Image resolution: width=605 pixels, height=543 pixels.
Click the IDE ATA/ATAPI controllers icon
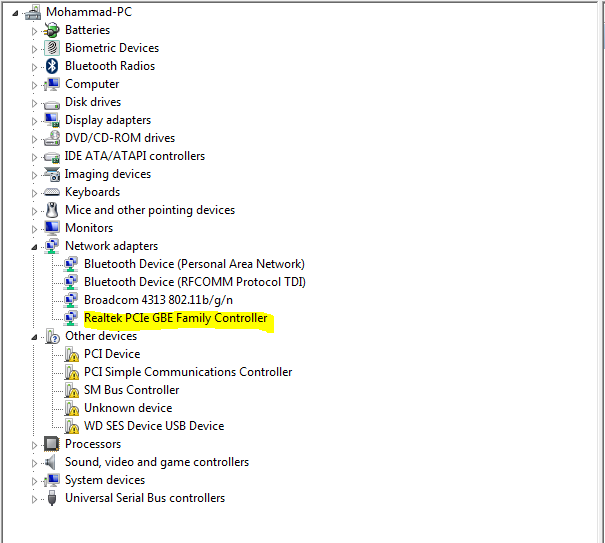[52, 157]
